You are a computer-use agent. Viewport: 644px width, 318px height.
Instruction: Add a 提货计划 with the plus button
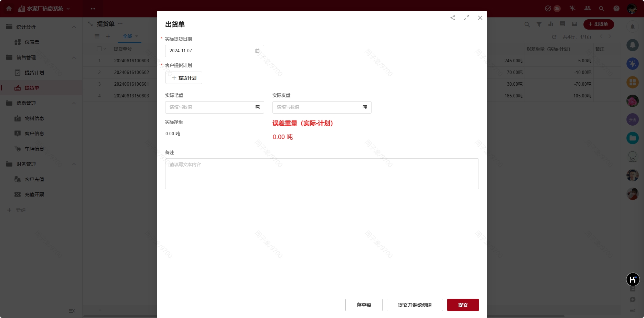click(184, 78)
